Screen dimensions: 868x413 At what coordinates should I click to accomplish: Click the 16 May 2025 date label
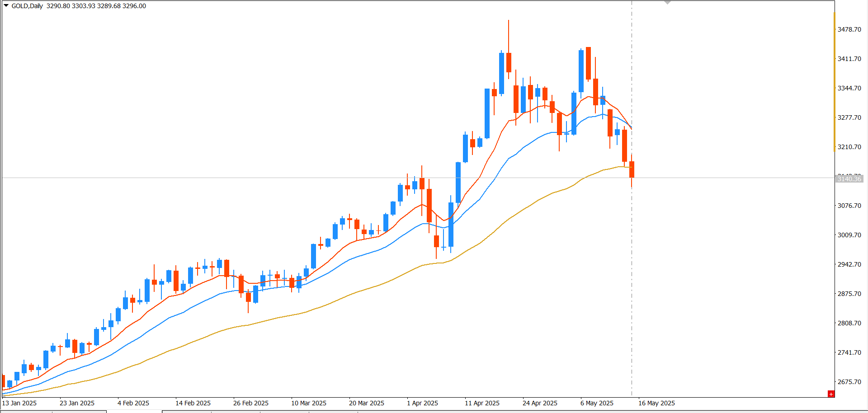(657, 403)
